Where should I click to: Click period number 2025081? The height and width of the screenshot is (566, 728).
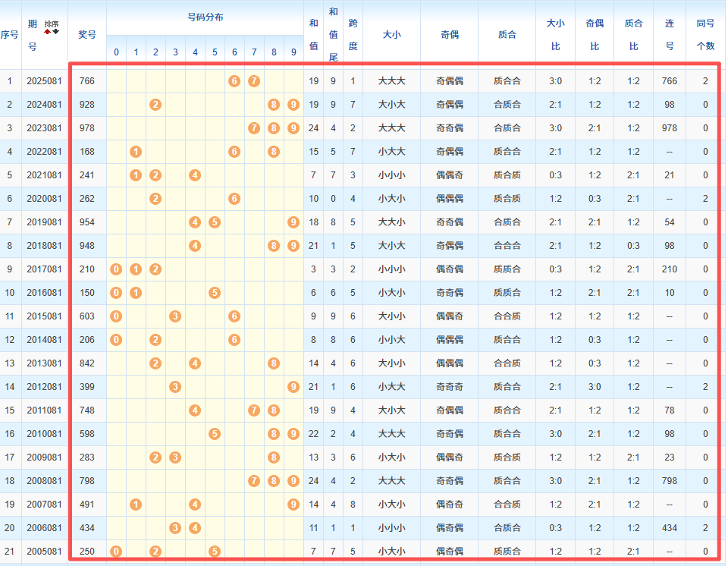(45, 81)
